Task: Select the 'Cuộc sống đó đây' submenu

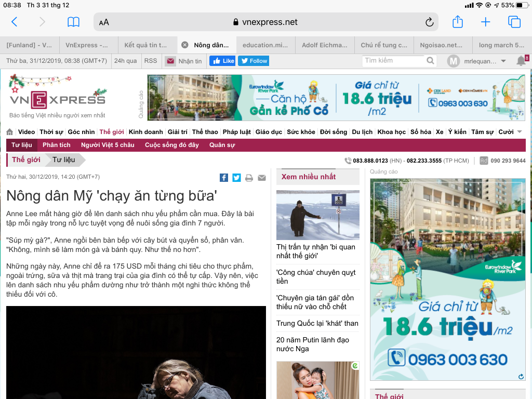Action: 171,145
